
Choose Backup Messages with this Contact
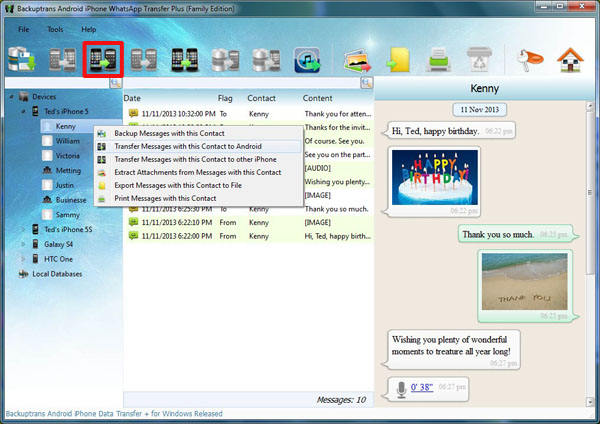pyautogui.click(x=199, y=133)
